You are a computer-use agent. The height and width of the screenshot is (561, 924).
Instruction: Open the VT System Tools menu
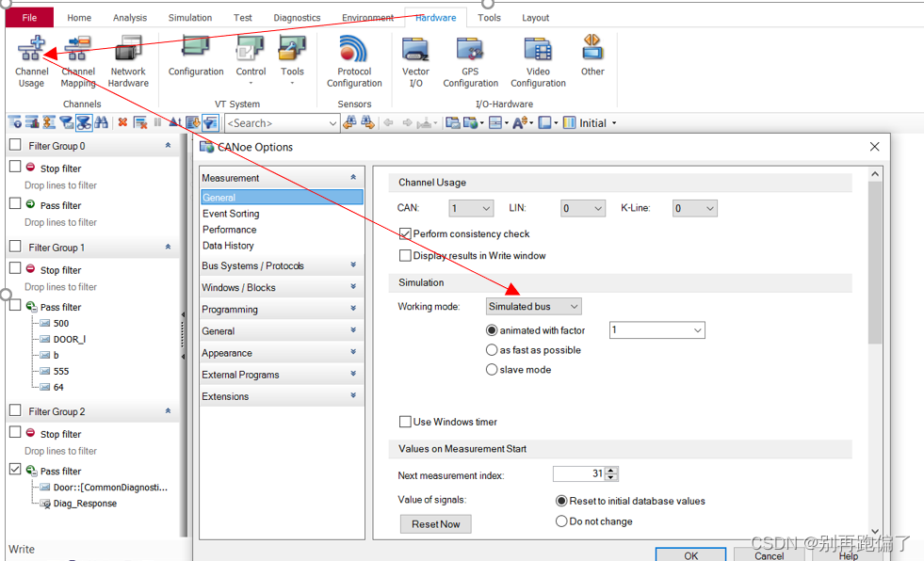coord(292,59)
